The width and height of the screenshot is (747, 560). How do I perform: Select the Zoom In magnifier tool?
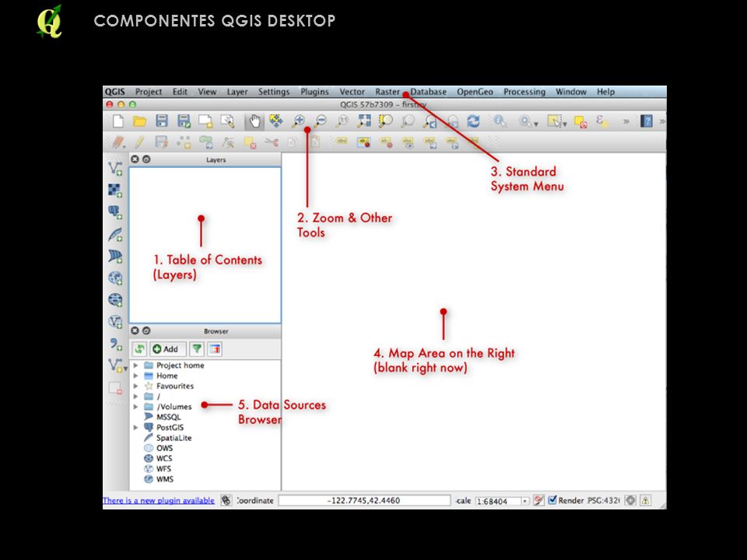tap(298, 121)
